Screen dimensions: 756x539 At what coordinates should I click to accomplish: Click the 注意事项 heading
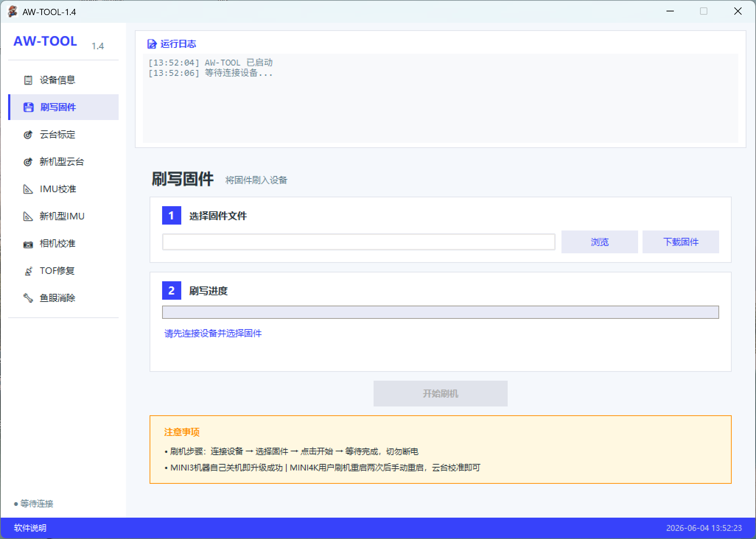182,432
